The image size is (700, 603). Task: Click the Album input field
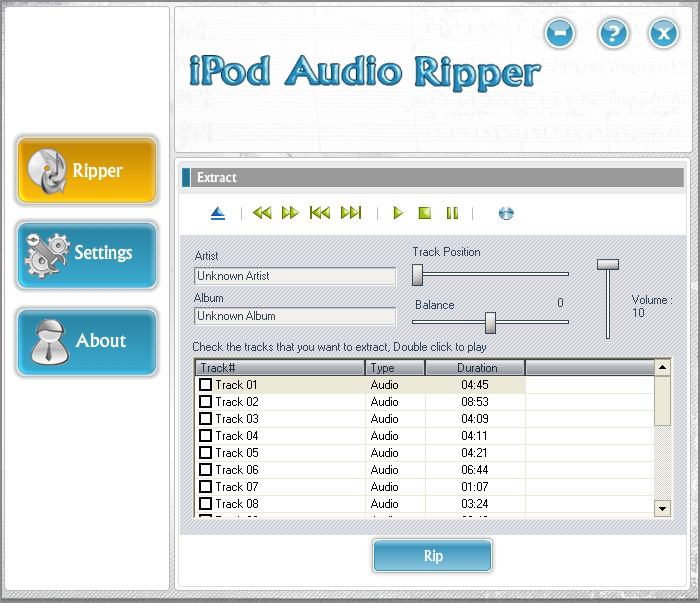pos(295,316)
